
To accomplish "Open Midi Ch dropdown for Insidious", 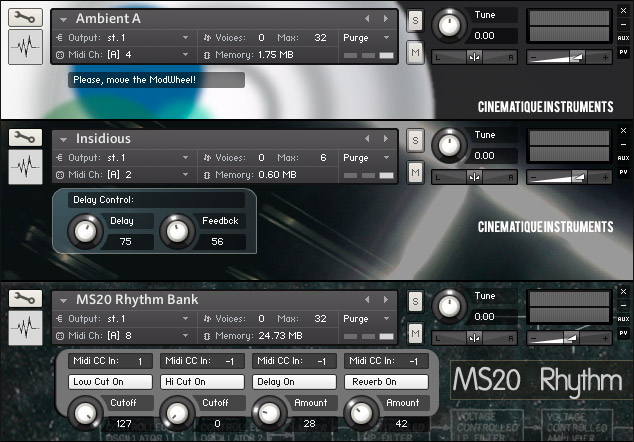I will (x=185, y=175).
